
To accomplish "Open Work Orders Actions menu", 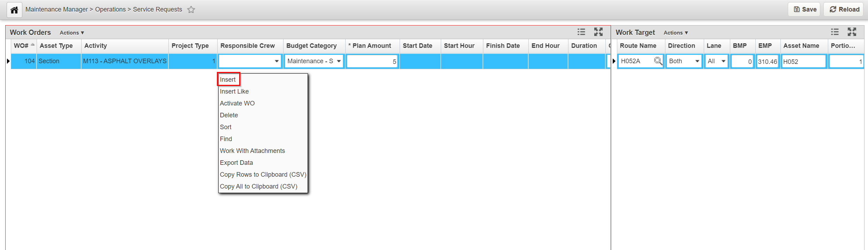I will (72, 33).
